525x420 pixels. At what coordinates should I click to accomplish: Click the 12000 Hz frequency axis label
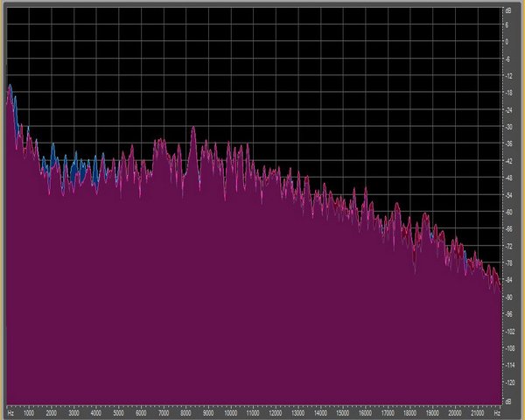click(x=276, y=413)
